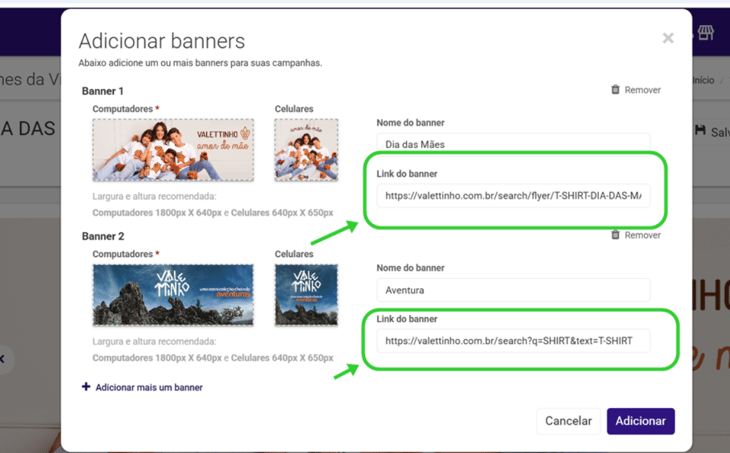Click the trash icon for Banner 2

click(616, 235)
